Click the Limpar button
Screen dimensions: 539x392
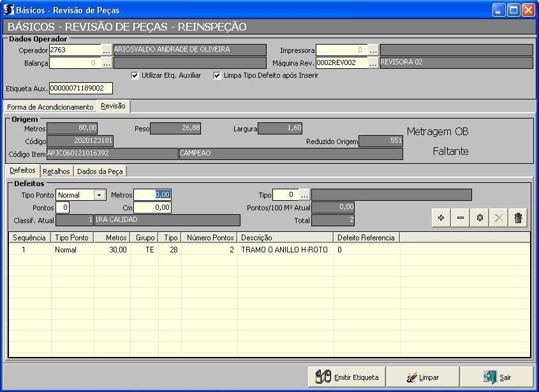pos(422,377)
